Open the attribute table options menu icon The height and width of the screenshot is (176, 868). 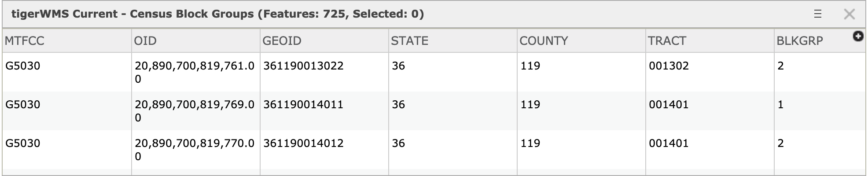(x=817, y=14)
